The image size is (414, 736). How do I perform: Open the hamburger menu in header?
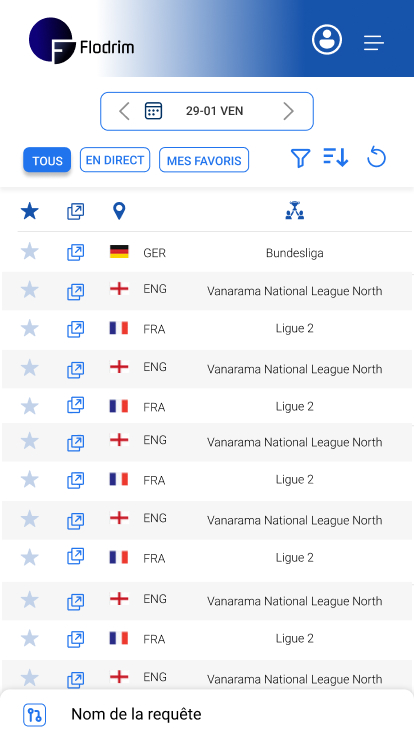pos(374,43)
